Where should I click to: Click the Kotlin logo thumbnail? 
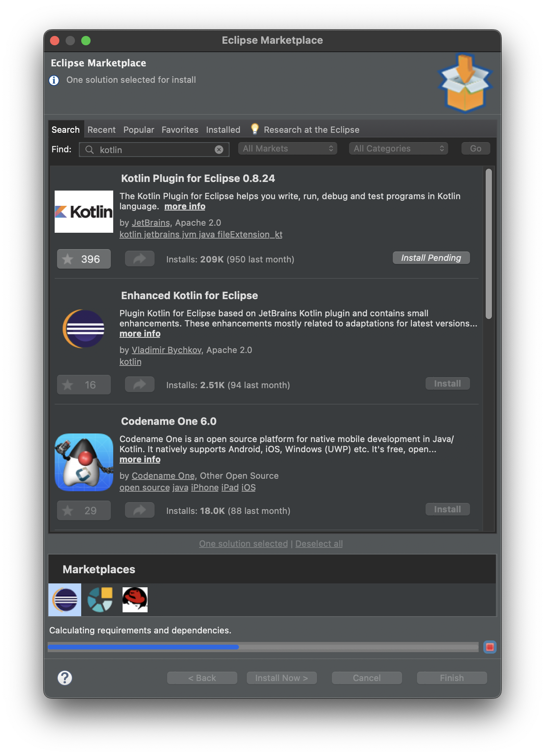[x=84, y=212]
